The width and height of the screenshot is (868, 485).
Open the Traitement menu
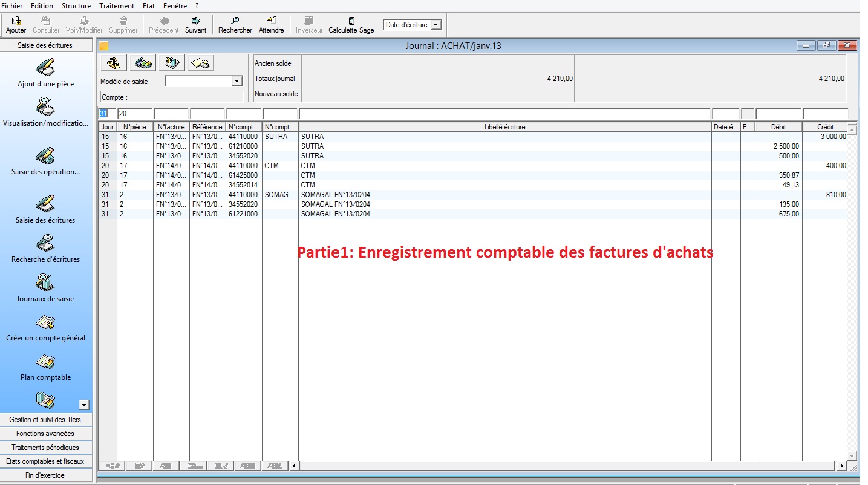pyautogui.click(x=116, y=5)
